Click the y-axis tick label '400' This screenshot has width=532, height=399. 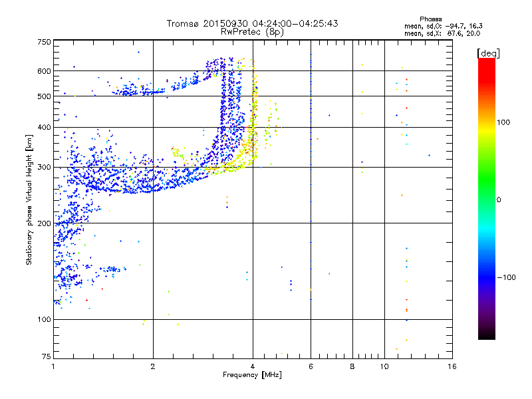(44, 127)
